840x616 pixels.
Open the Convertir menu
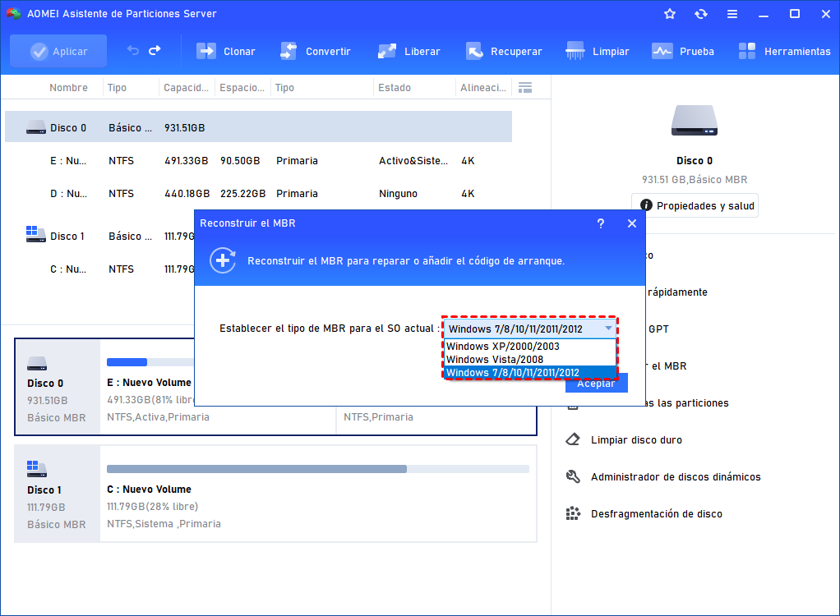[x=315, y=52]
